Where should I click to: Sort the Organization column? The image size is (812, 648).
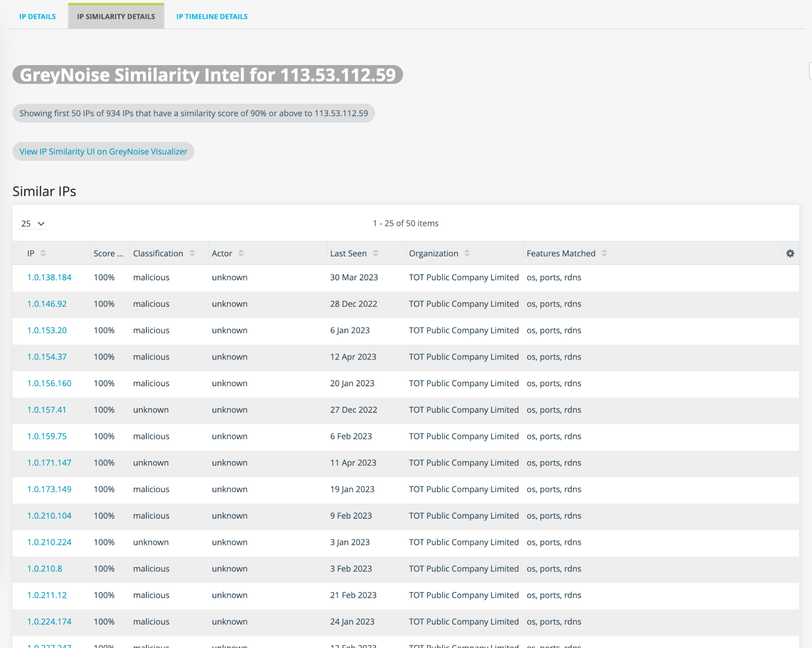467,253
